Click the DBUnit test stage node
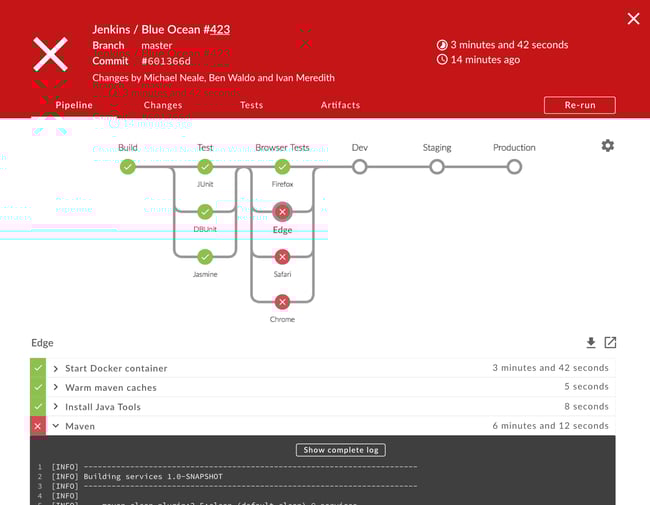The width and height of the screenshot is (650, 505). click(205, 212)
